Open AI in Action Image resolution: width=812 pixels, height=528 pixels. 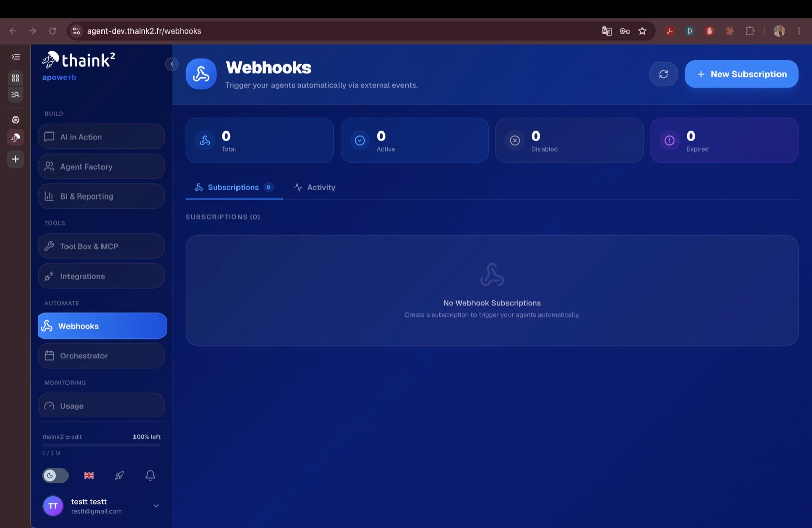101,137
